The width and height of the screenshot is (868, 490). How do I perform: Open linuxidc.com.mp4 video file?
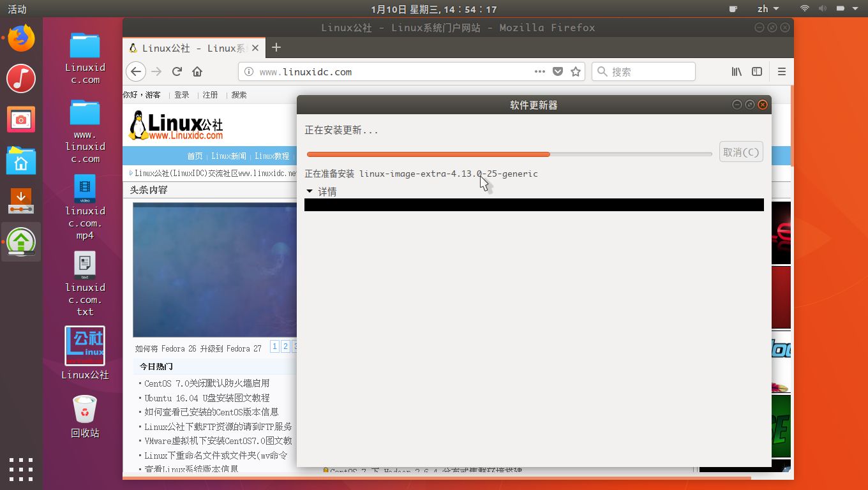coord(85,207)
